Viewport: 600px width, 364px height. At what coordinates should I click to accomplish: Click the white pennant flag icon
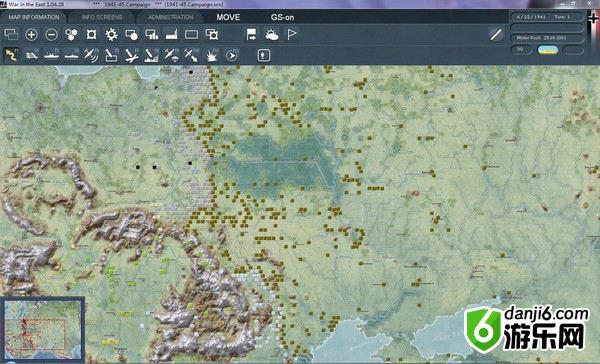pos(292,34)
